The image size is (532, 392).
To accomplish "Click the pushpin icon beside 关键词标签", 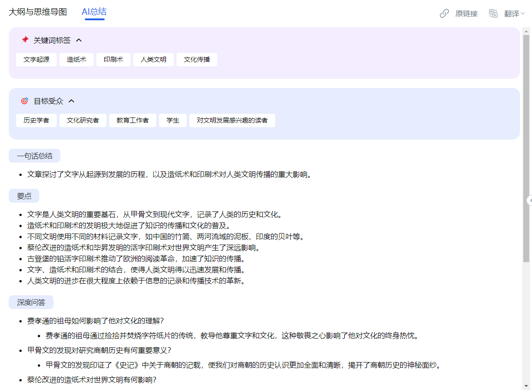I will click(x=25, y=40).
